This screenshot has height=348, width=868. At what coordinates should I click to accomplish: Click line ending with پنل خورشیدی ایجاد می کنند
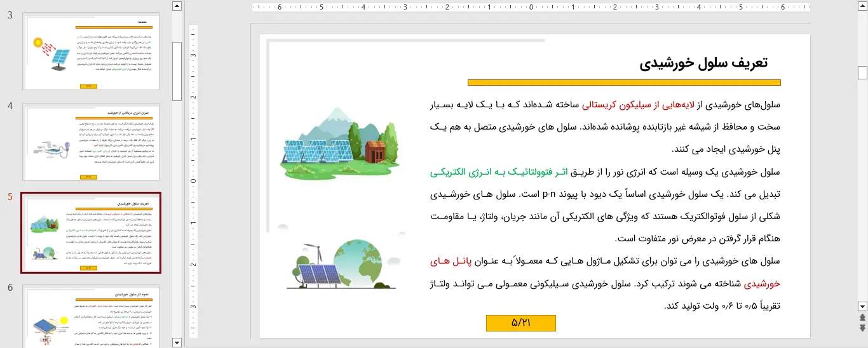(x=726, y=150)
